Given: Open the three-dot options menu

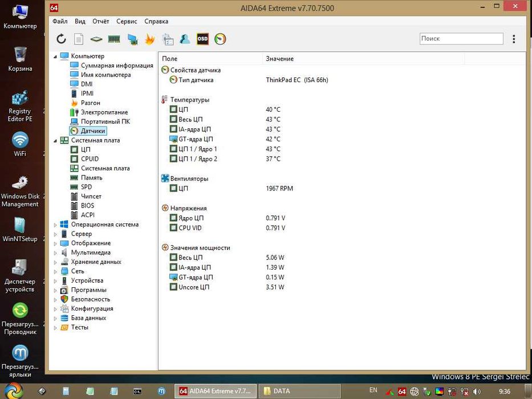Looking at the screenshot, I should pyautogui.click(x=514, y=39).
